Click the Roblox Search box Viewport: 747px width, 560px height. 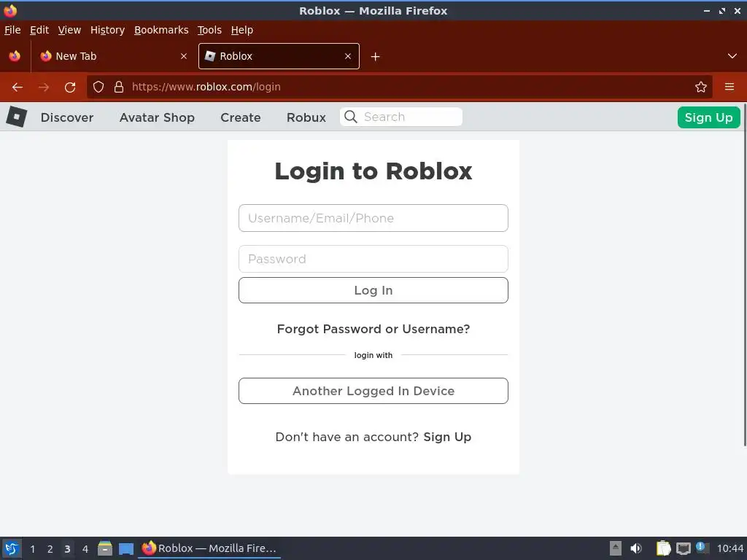coord(401,117)
